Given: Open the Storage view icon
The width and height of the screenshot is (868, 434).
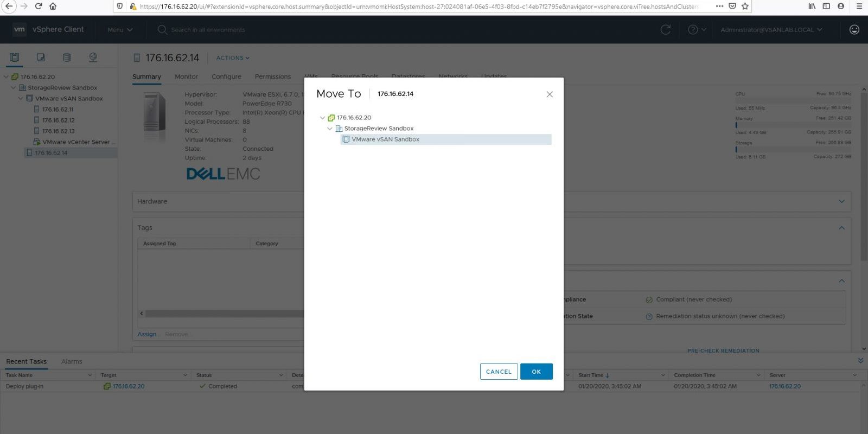Looking at the screenshot, I should tap(67, 58).
